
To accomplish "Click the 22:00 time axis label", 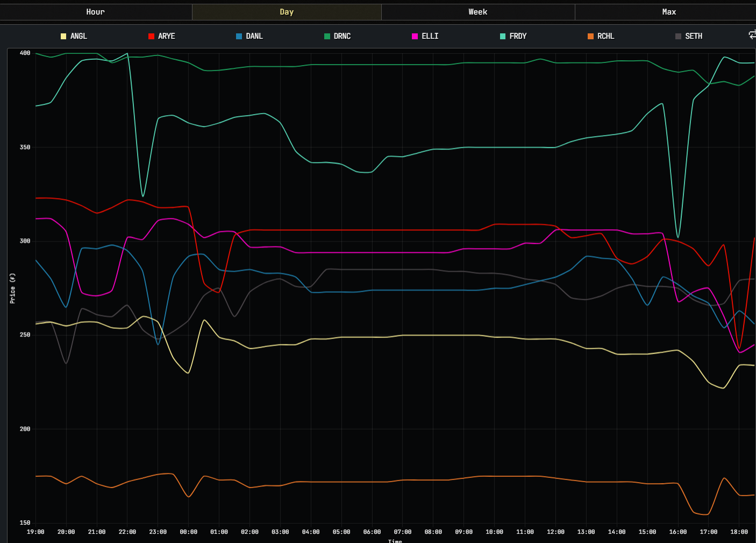I will point(127,532).
